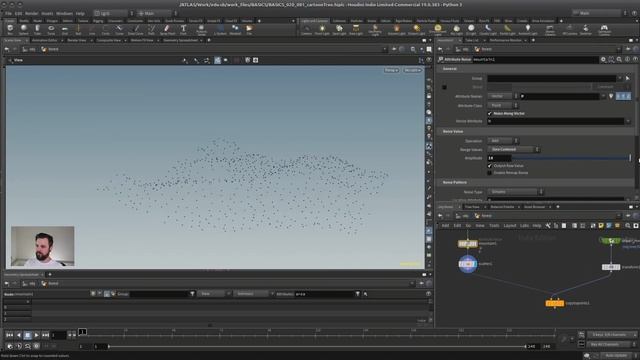Open the Help menu
The width and height of the screenshot is (640, 360).
pyautogui.click(x=80, y=13)
